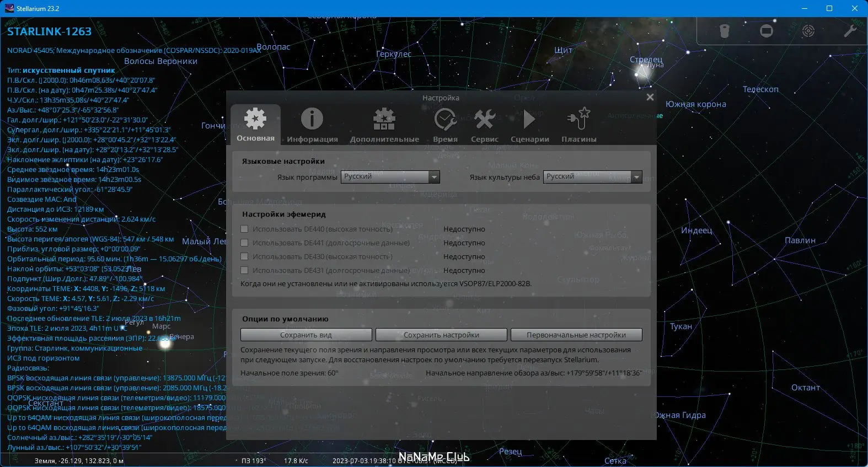Click the 'Настройки эфемерид' section heading
This screenshot has width=868, height=467.
[284, 214]
